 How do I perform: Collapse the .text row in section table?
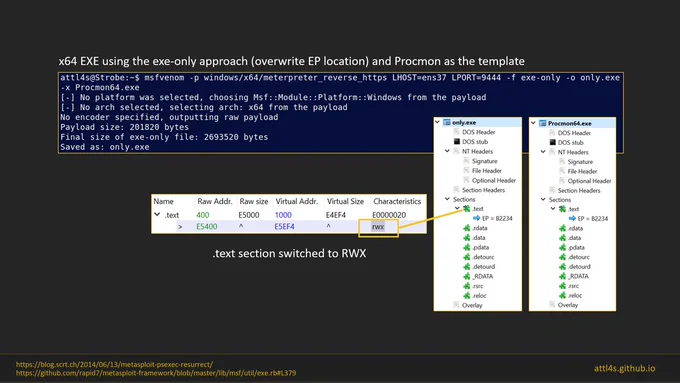pos(157,215)
